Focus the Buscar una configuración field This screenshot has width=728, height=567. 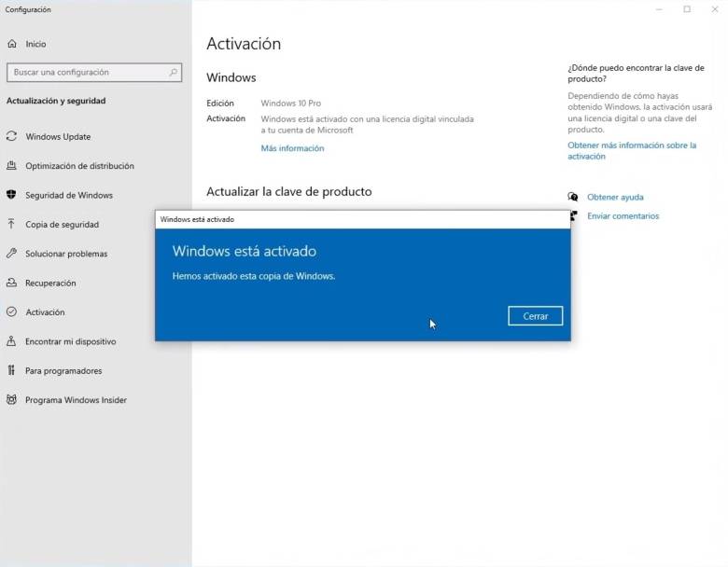94,73
